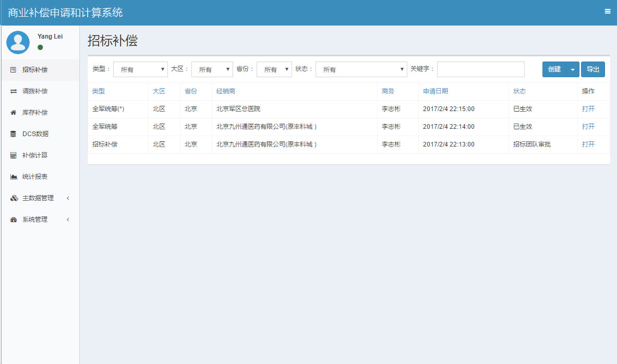Open the 状态 filter dropdown
Image resolution: width=617 pixels, height=364 pixels.
pyautogui.click(x=361, y=69)
